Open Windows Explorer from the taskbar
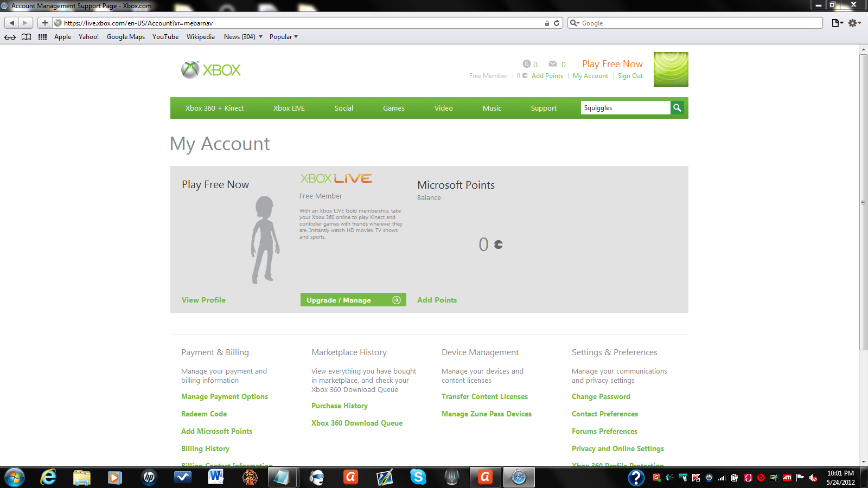The image size is (868, 488). [82, 477]
